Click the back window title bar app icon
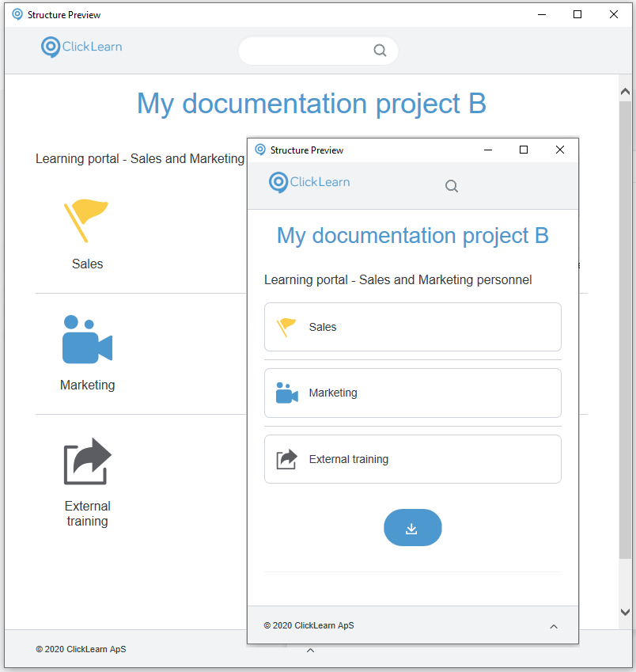636x672 pixels. tap(17, 14)
